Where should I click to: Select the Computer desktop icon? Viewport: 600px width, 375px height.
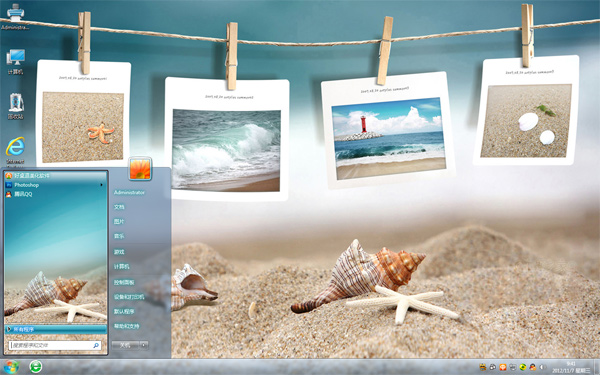[x=15, y=61]
